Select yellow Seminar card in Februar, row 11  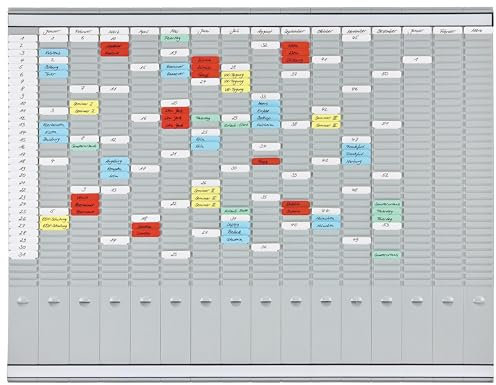pyautogui.click(x=84, y=111)
